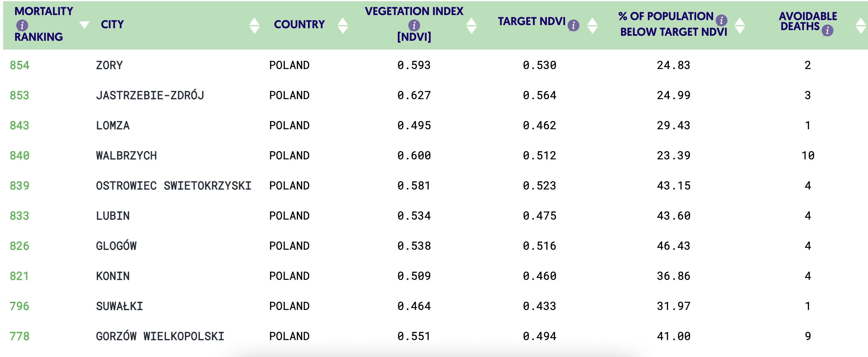
Task: Click info icon beside Mortality Ranking header
Action: coord(22,25)
